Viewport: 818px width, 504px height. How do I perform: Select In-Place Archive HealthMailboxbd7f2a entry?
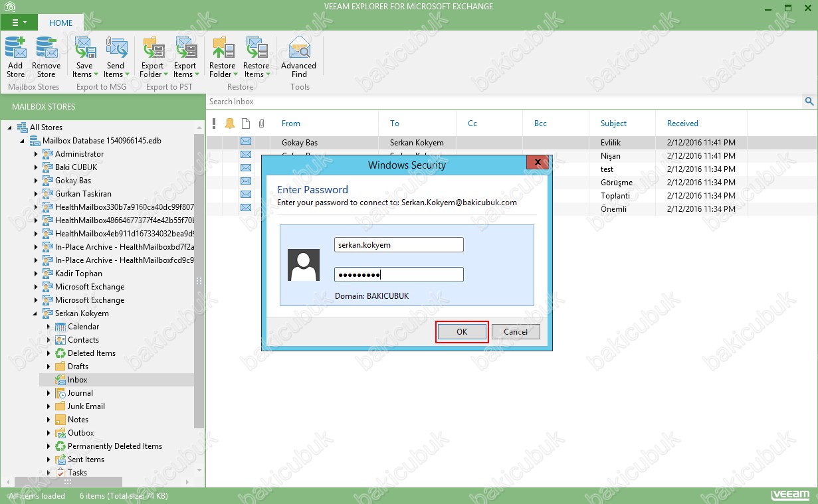(124, 247)
